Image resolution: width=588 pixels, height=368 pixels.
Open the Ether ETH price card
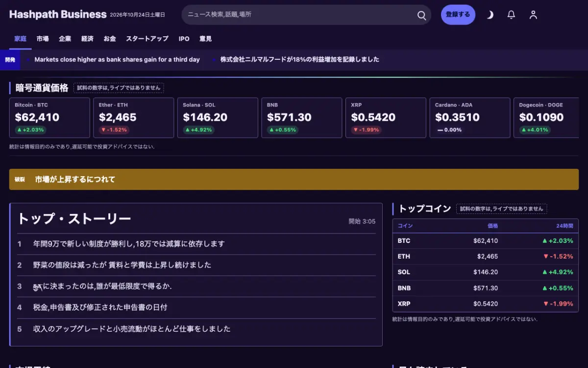pyautogui.click(x=134, y=118)
